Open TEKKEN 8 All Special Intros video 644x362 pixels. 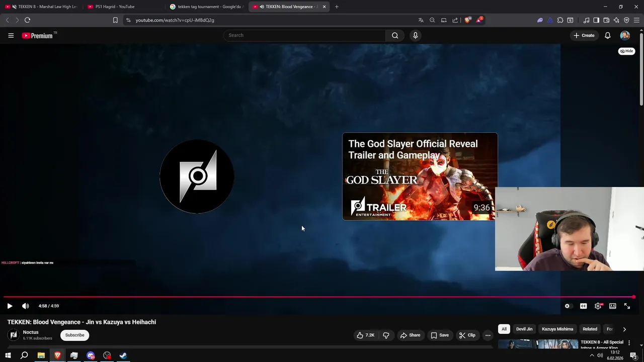click(602, 344)
